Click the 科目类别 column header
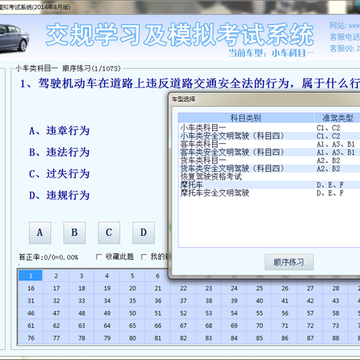The width and height of the screenshot is (360, 360). [246, 118]
